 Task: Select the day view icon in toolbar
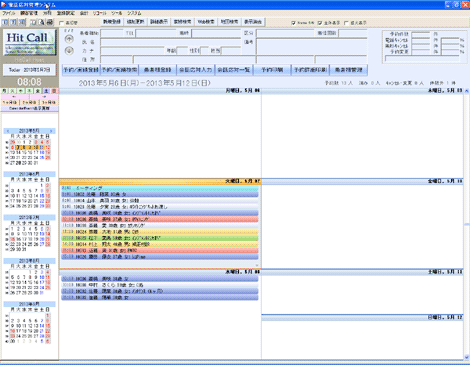5,22
